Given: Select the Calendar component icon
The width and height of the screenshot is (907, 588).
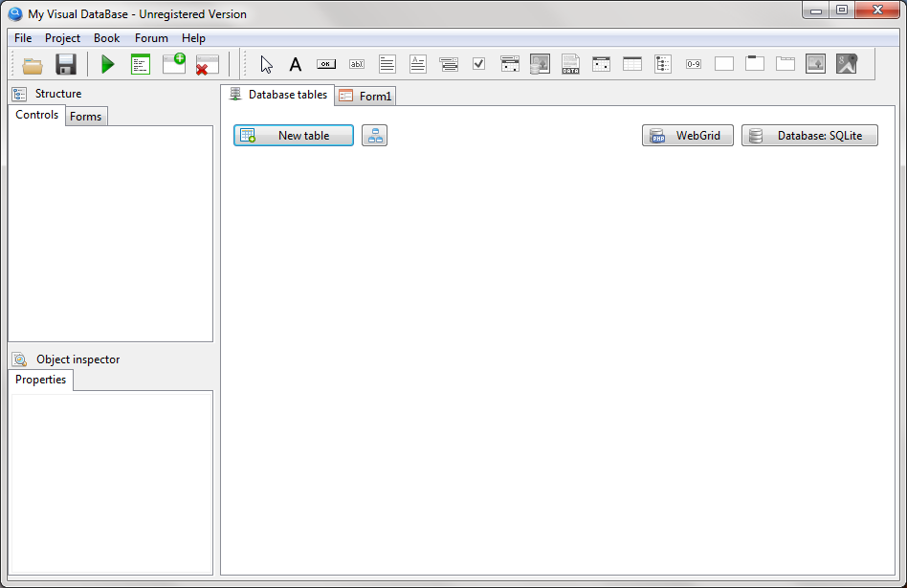Looking at the screenshot, I should tap(602, 64).
